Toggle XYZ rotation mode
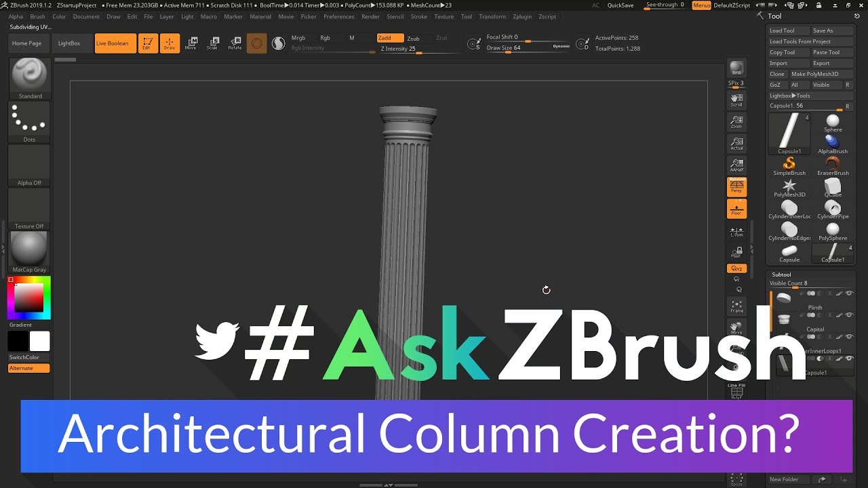This screenshot has width=868, height=488. point(736,269)
